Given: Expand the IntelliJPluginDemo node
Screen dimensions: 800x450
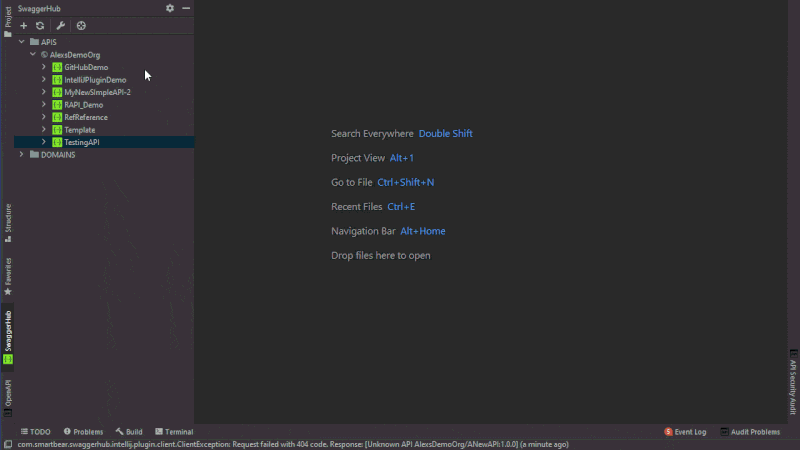Looking at the screenshot, I should pyautogui.click(x=44, y=80).
